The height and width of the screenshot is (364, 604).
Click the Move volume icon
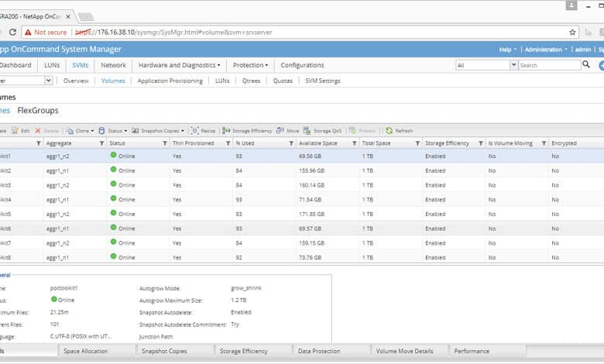click(x=280, y=131)
